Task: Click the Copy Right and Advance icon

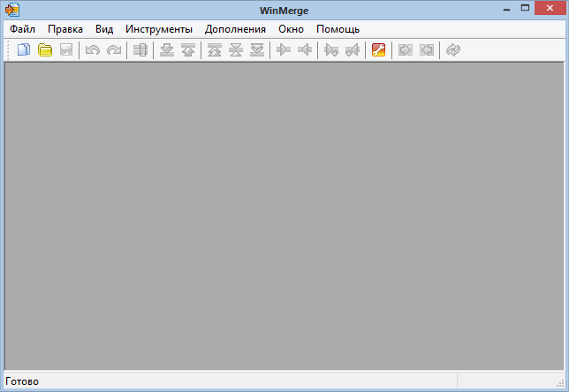Action: pos(331,49)
